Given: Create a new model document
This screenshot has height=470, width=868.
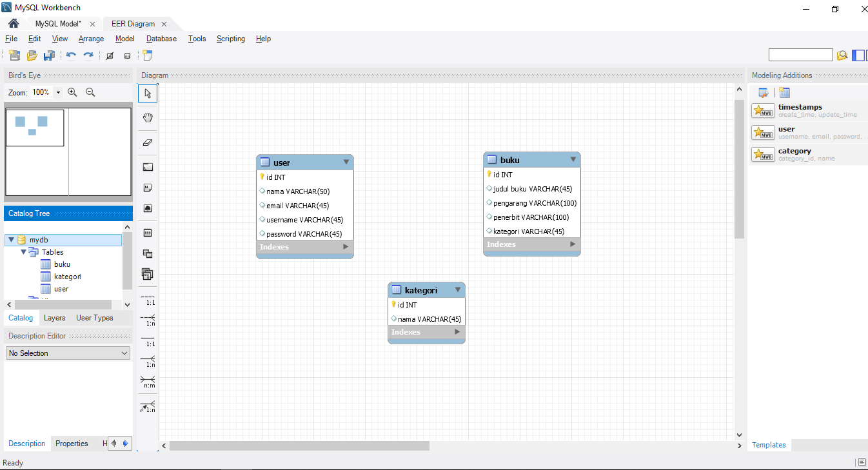Looking at the screenshot, I should [x=14, y=55].
